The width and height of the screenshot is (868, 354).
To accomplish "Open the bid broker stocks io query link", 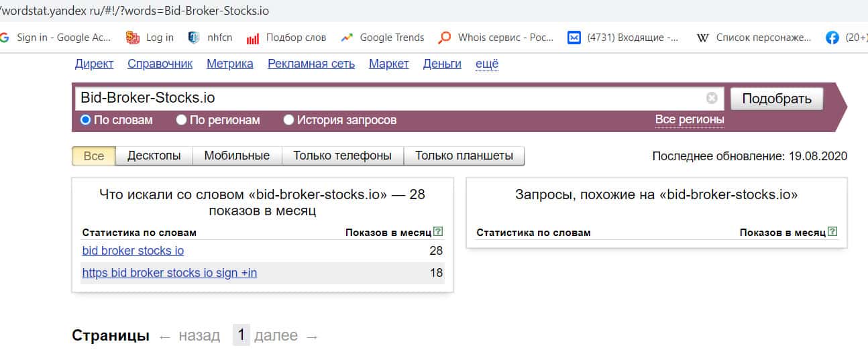I will pos(133,251).
